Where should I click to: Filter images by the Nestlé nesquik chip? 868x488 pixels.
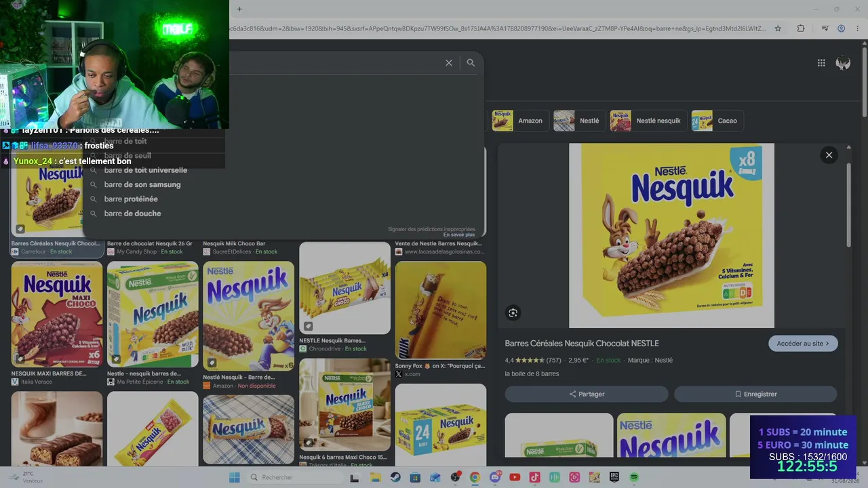648,121
